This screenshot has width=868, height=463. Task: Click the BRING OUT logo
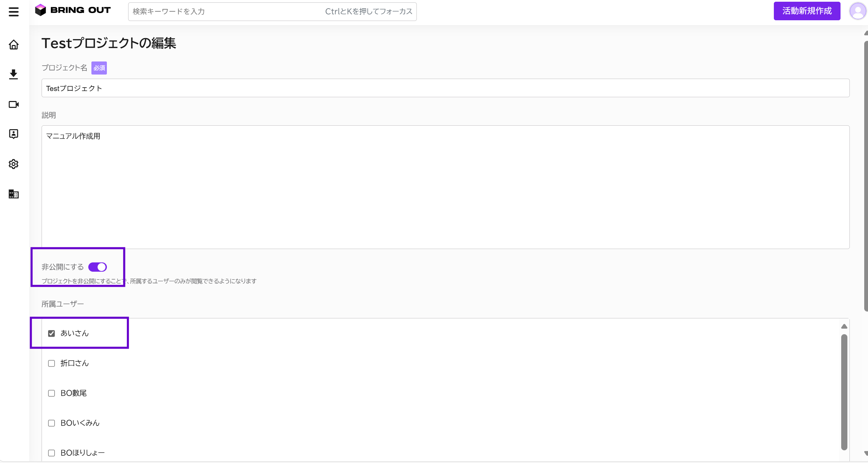[x=73, y=10]
